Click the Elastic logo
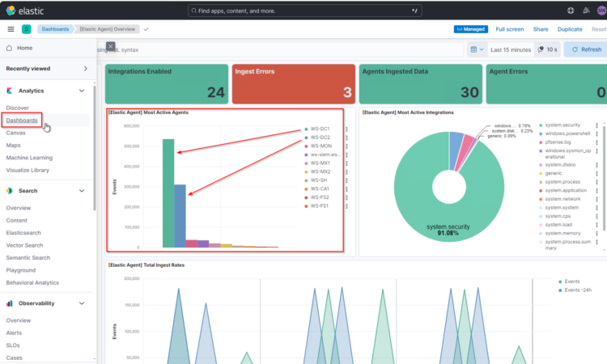Image resolution: width=607 pixels, height=364 pixels. pyautogui.click(x=25, y=11)
